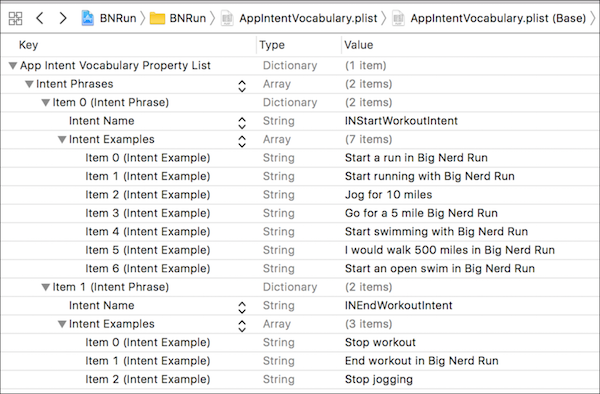Viewport: 600px width, 394px height.
Task: Select Item 4 (Intent Example) key
Action: tap(147, 232)
